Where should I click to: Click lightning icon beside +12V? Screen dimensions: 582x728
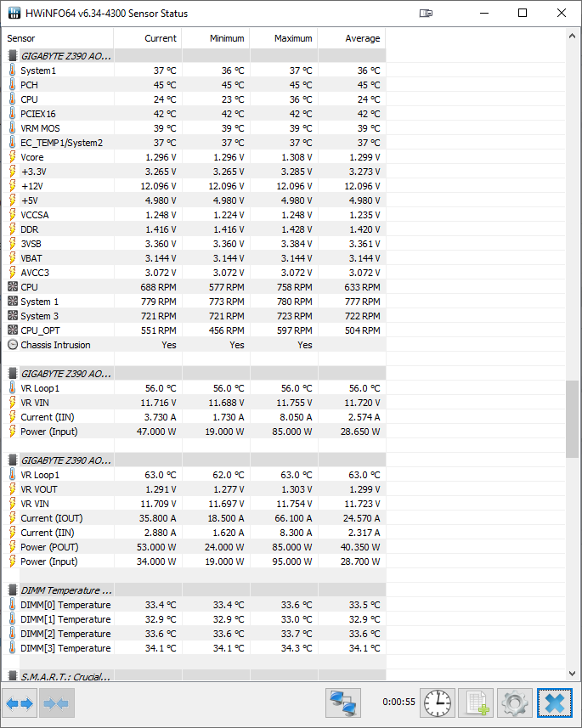pos(13,186)
